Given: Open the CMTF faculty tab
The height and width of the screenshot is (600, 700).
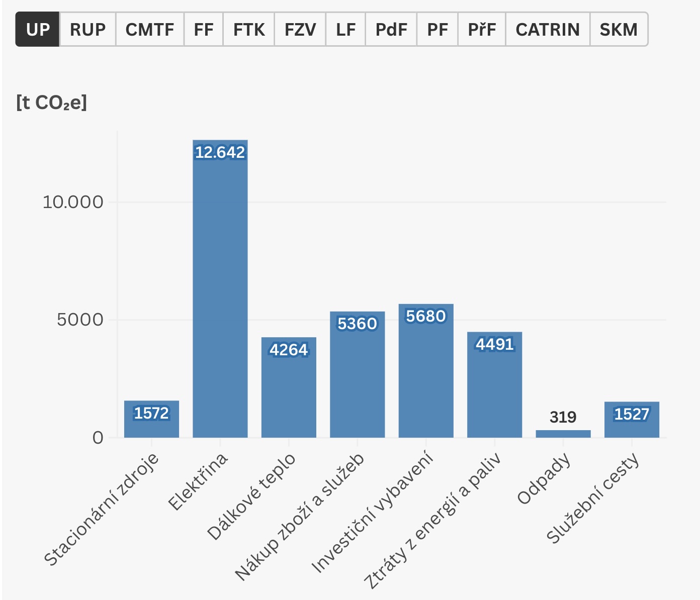Looking at the screenshot, I should [x=149, y=30].
